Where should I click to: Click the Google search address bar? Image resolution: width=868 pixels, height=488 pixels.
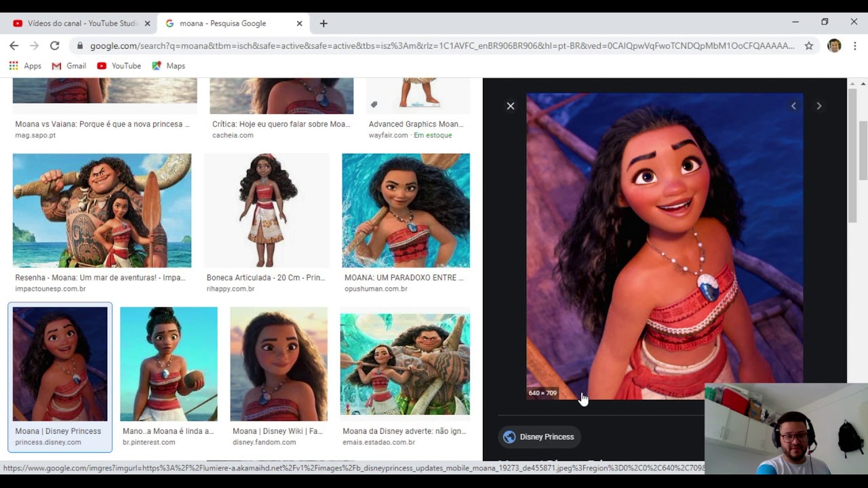point(442,45)
